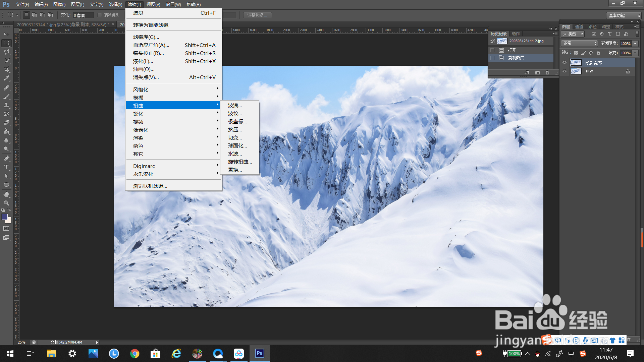Select the Pen tool
Screen dimensions: 644x362
pos(6,158)
